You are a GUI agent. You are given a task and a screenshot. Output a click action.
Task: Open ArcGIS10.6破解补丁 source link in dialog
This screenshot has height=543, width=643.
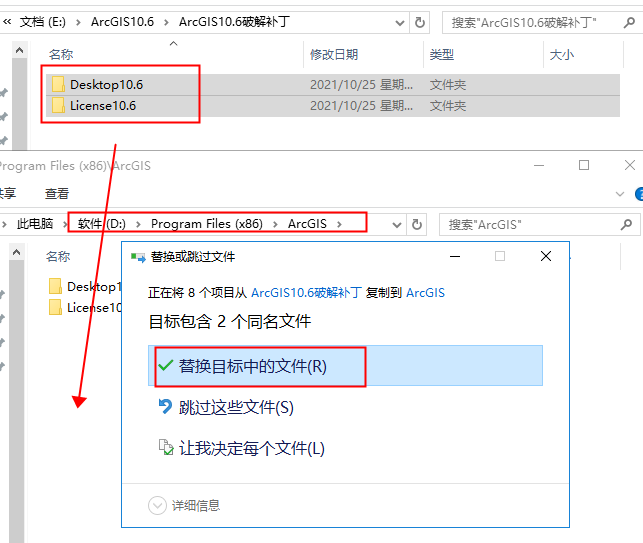pyautogui.click(x=306, y=293)
